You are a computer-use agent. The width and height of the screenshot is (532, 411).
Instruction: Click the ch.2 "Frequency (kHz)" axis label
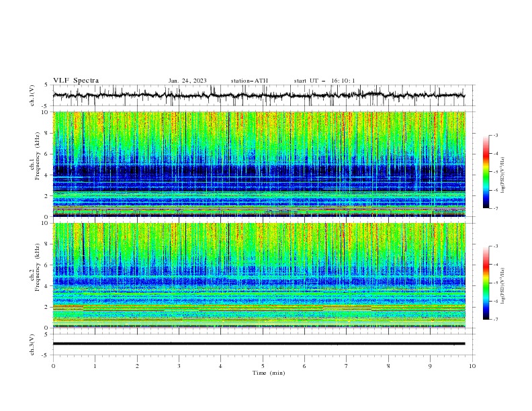coord(37,267)
